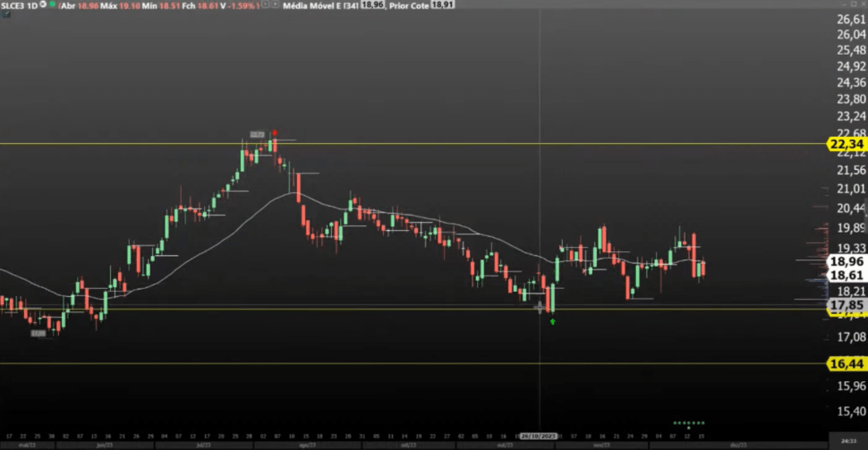Image resolution: width=868 pixels, height=450 pixels.
Task: Select the yellow 16,44 price level tag
Action: pyautogui.click(x=847, y=363)
